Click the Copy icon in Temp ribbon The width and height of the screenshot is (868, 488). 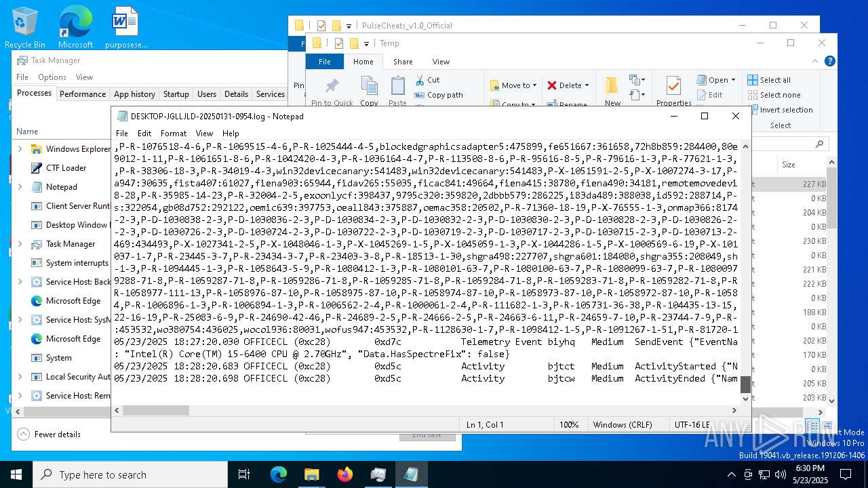click(369, 85)
